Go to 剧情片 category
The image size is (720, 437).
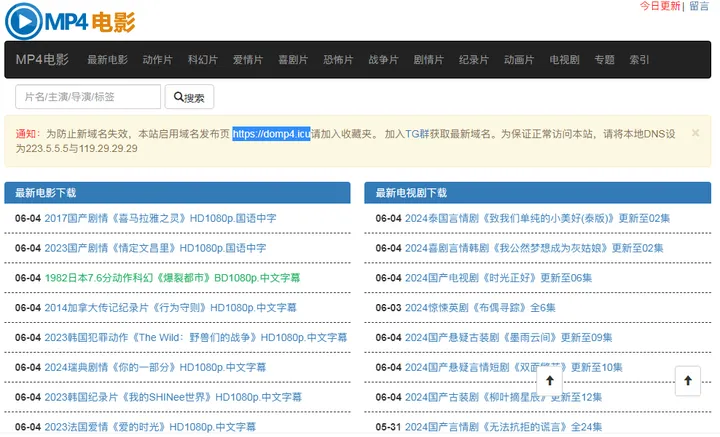428,60
